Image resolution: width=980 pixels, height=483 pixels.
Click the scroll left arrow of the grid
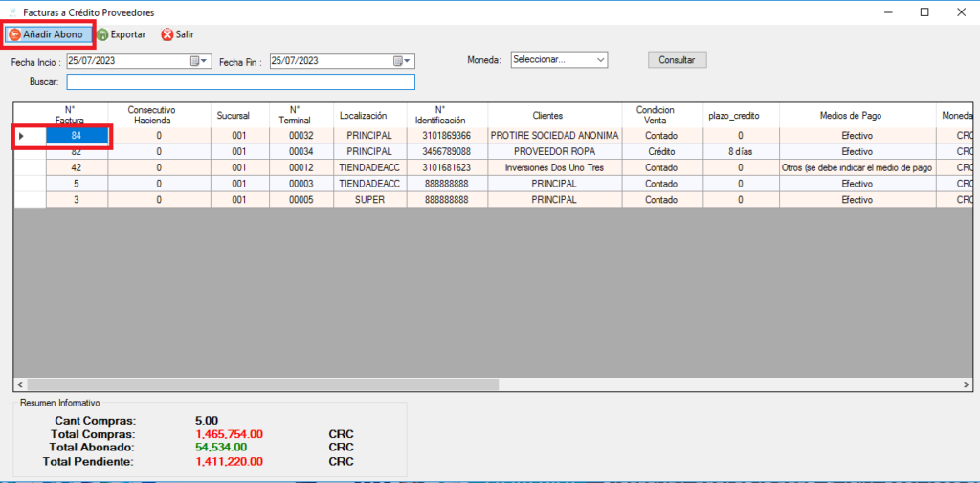tap(19, 384)
